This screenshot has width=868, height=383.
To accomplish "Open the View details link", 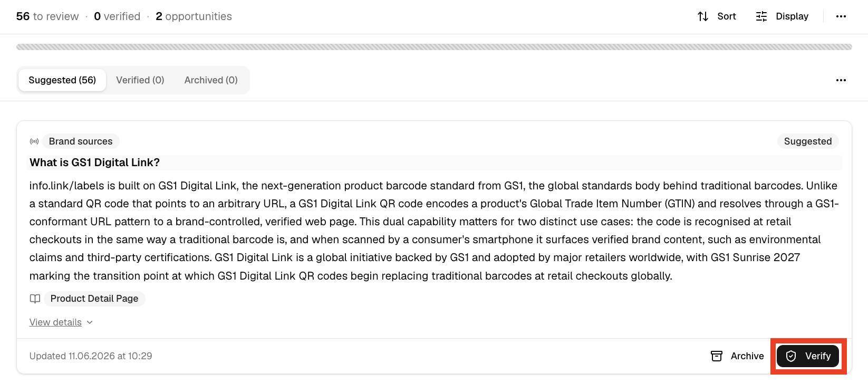I will (55, 322).
